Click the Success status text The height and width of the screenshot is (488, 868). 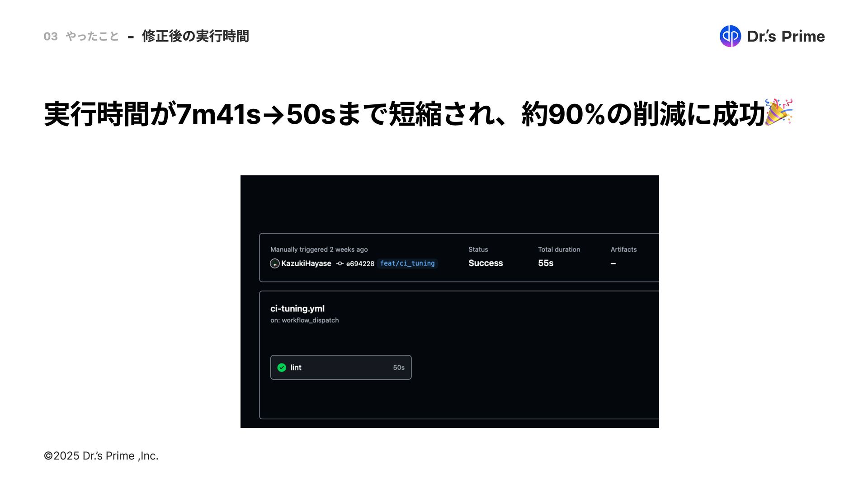pyautogui.click(x=486, y=263)
